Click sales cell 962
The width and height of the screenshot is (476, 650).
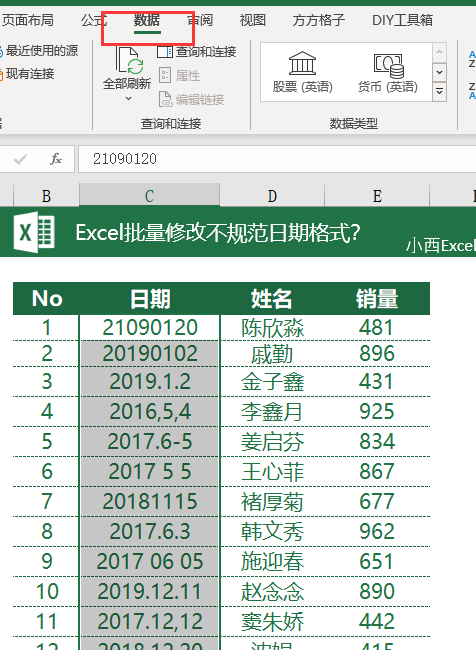coord(377,531)
